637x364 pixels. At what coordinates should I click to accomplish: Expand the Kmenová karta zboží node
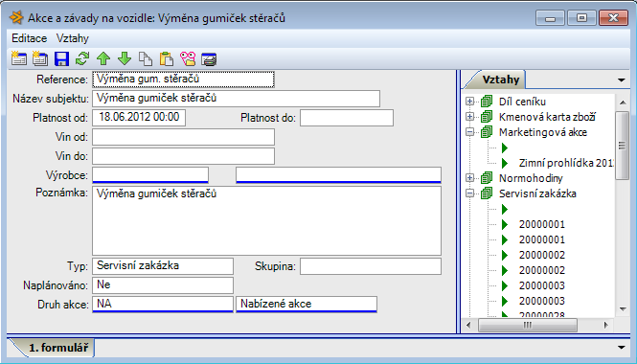pyautogui.click(x=470, y=117)
